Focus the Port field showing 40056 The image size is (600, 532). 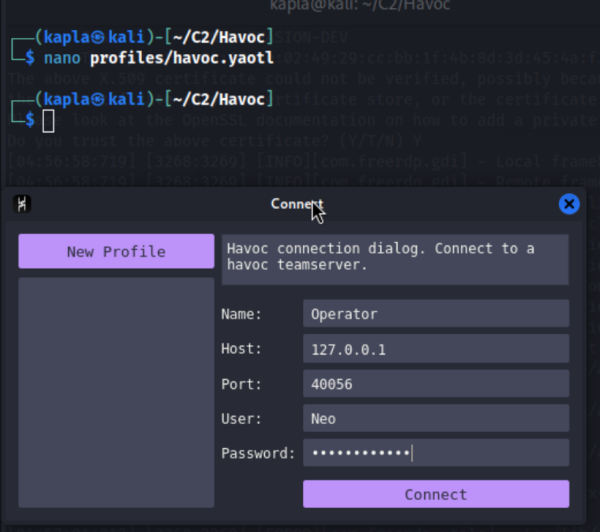tap(436, 383)
